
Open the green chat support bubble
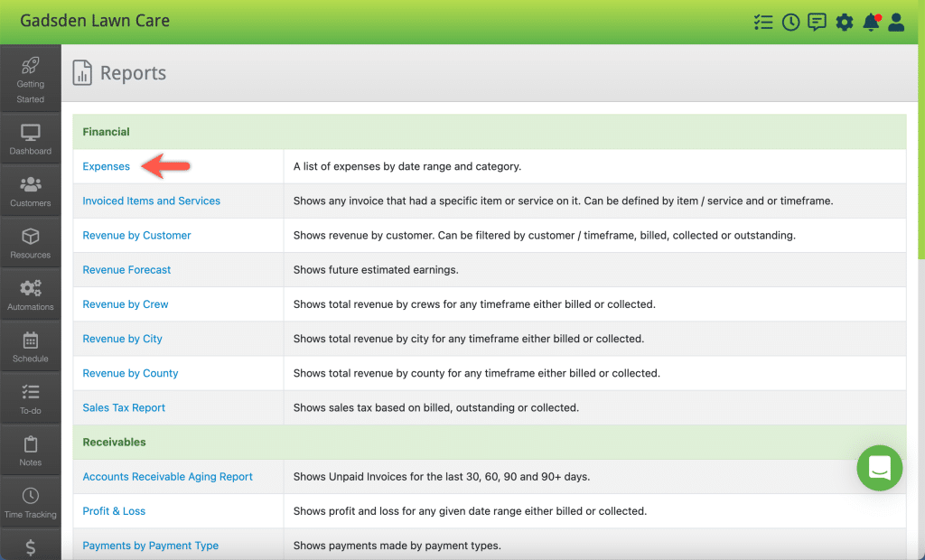tap(880, 468)
